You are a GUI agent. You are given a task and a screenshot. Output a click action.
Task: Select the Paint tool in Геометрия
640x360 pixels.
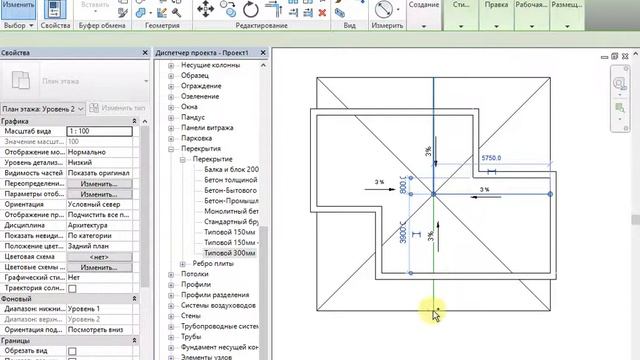coord(162,13)
